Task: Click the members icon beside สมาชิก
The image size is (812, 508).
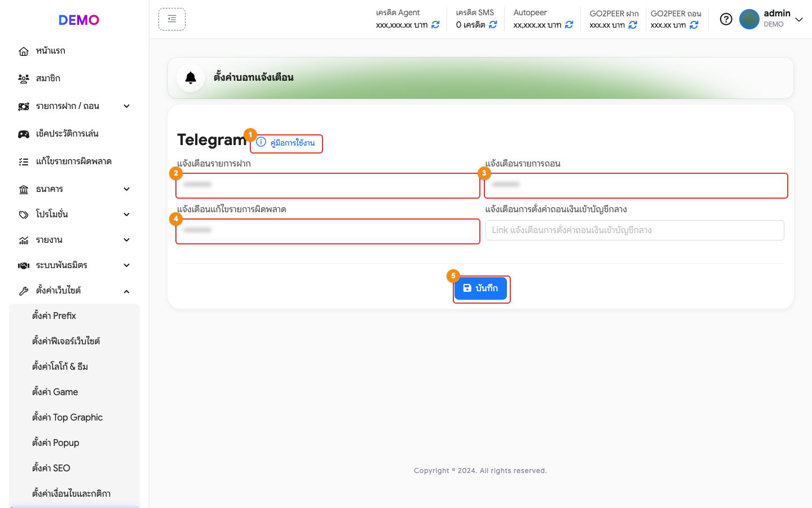Action: tap(24, 79)
